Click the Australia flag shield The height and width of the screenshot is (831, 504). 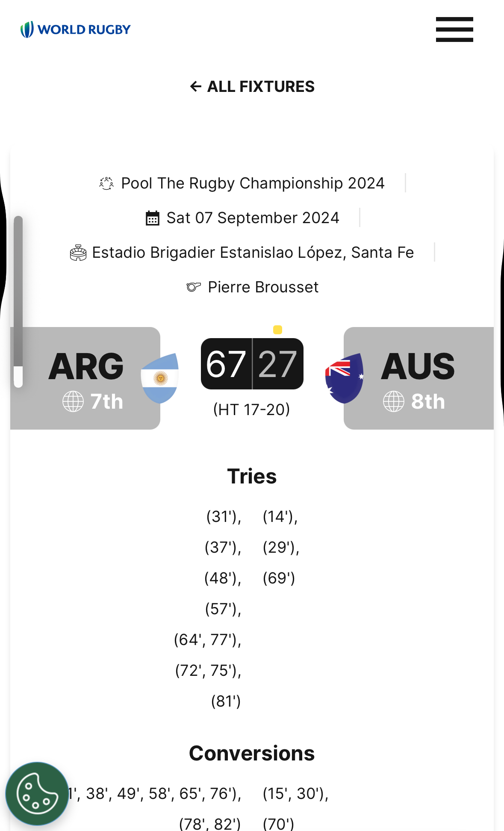pos(344,378)
